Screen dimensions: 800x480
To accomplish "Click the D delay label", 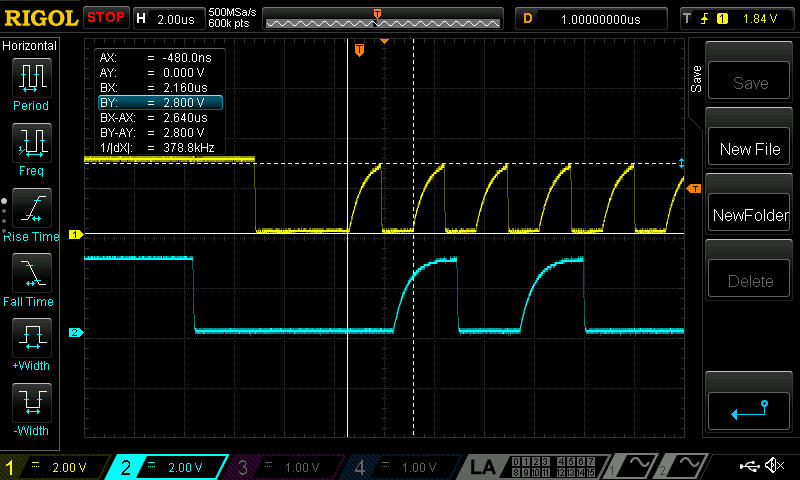I will pyautogui.click(x=528, y=19).
